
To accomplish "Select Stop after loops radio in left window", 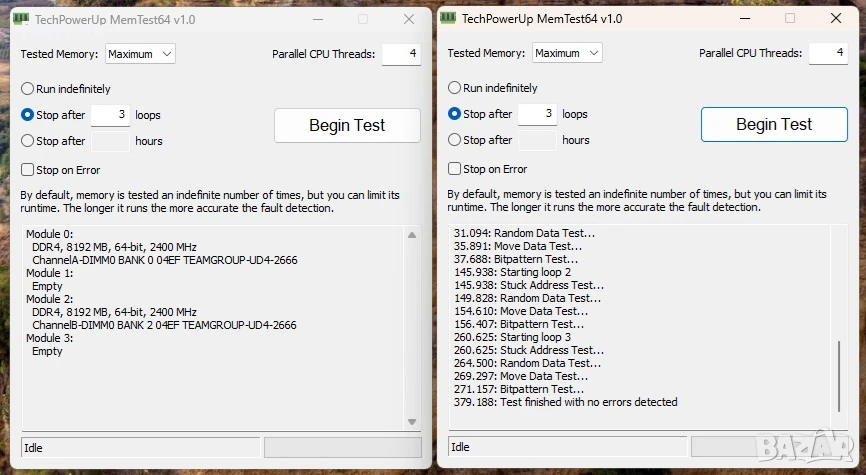I will click(27, 114).
